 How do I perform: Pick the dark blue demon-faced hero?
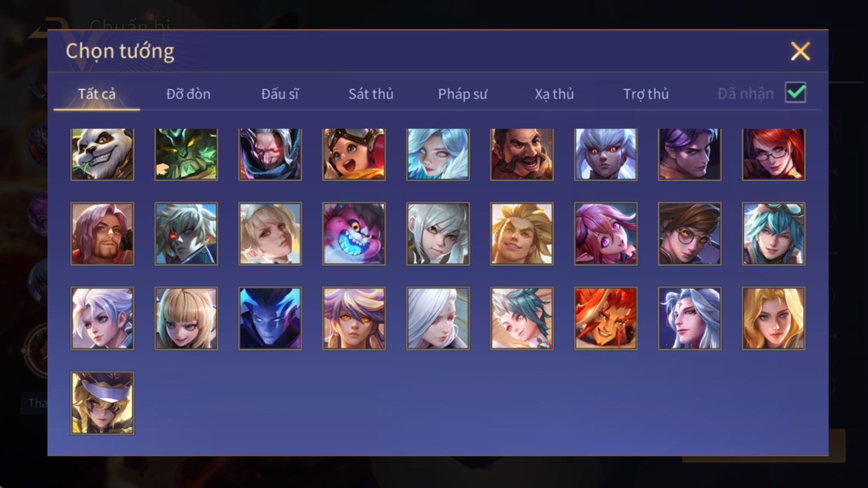tap(270, 318)
